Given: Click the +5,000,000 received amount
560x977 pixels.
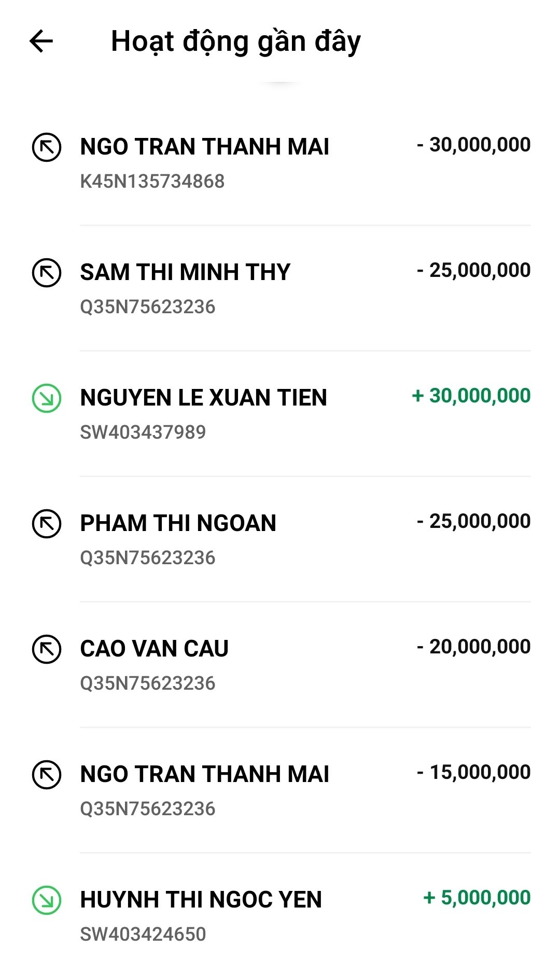Looking at the screenshot, I should click(x=477, y=898).
